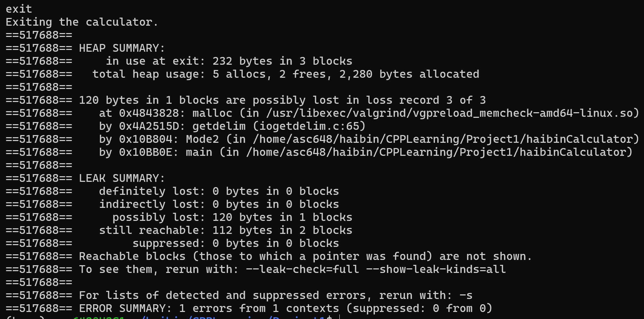Click haibinCalculator path in main frame
Image resolution: width=644 pixels, height=319 pixels.
[x=436, y=152]
